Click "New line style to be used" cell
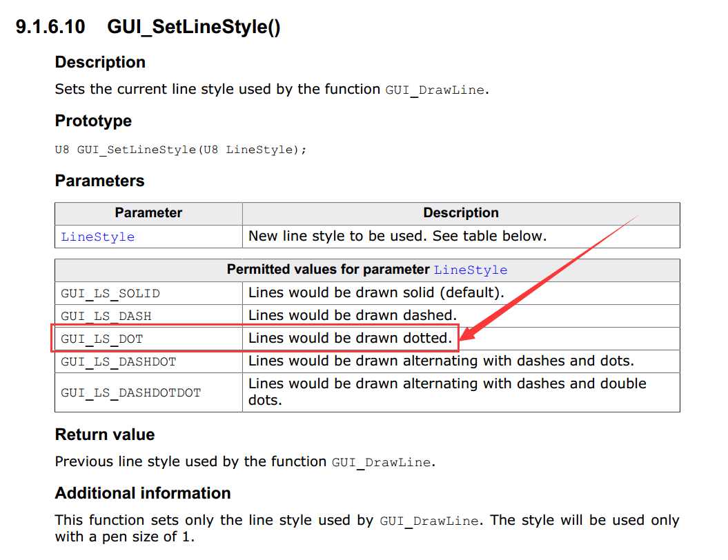The height and width of the screenshot is (560, 728). 397,236
